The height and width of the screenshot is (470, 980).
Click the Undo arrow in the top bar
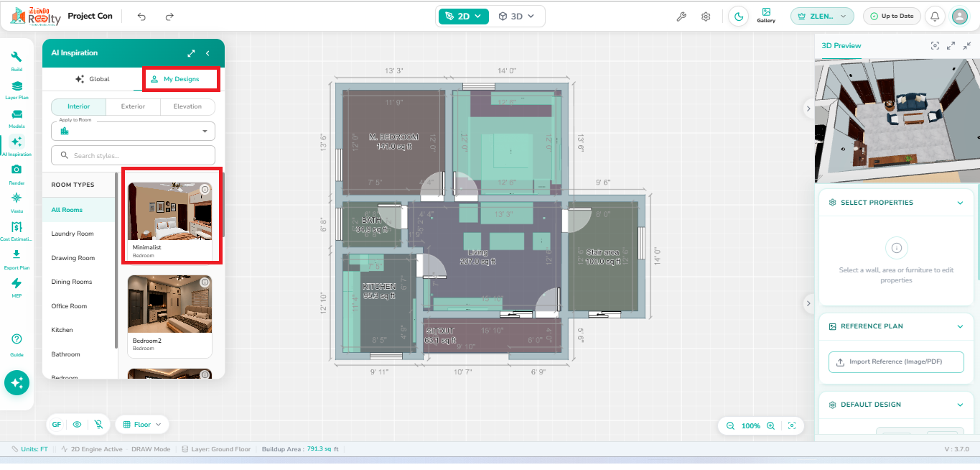click(x=141, y=17)
